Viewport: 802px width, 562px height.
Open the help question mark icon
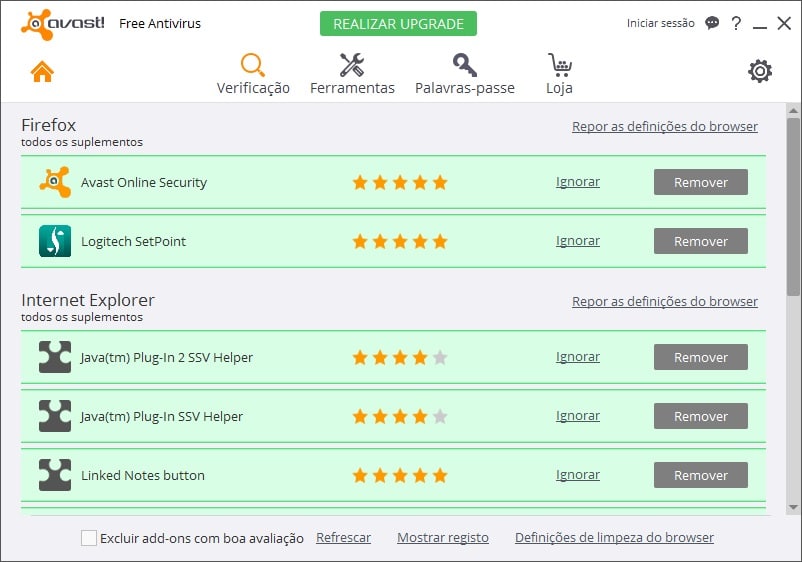736,23
